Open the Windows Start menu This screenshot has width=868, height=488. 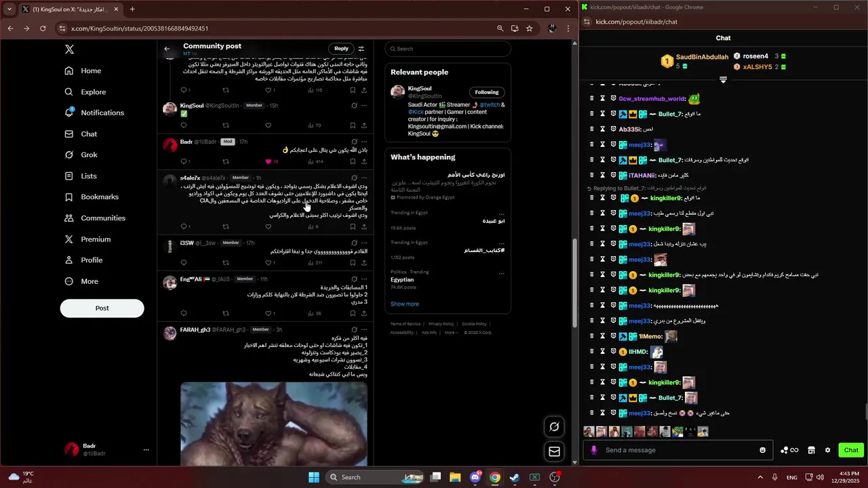click(x=314, y=477)
